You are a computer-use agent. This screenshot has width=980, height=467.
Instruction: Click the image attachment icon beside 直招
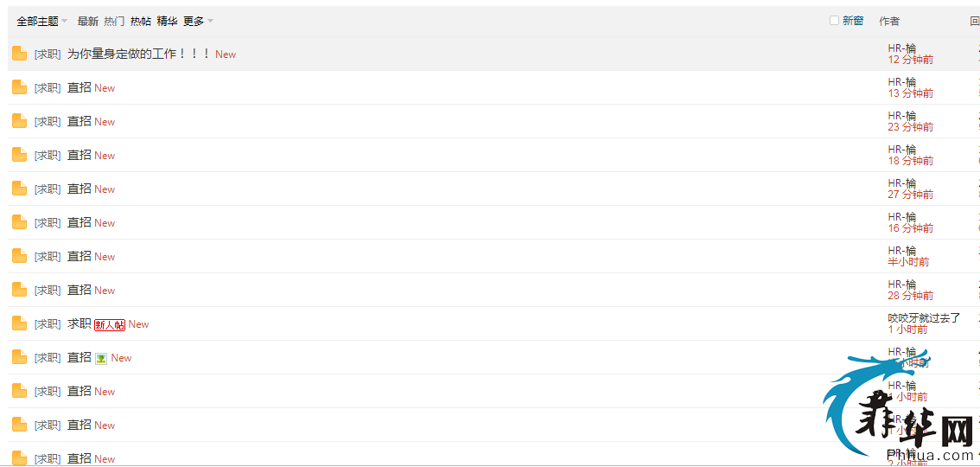click(x=101, y=358)
